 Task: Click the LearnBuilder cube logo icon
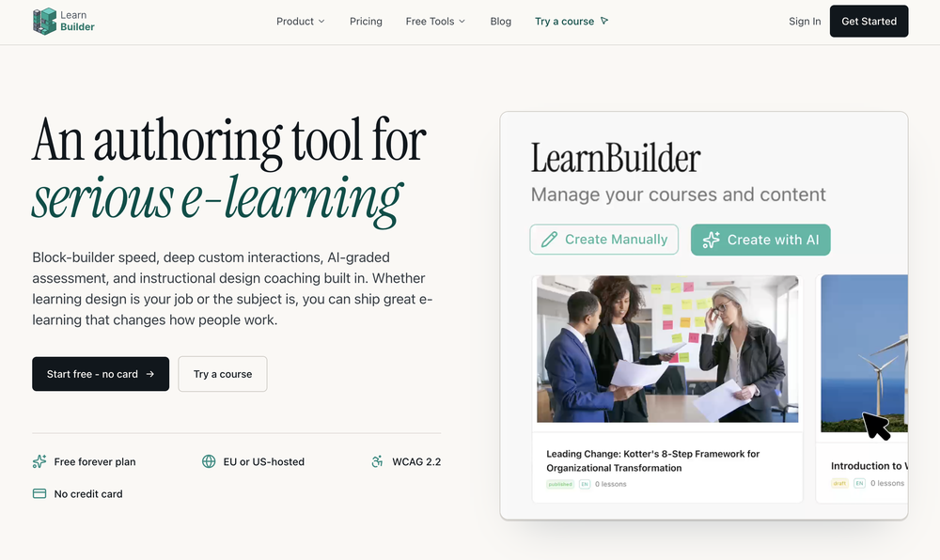[x=44, y=21]
